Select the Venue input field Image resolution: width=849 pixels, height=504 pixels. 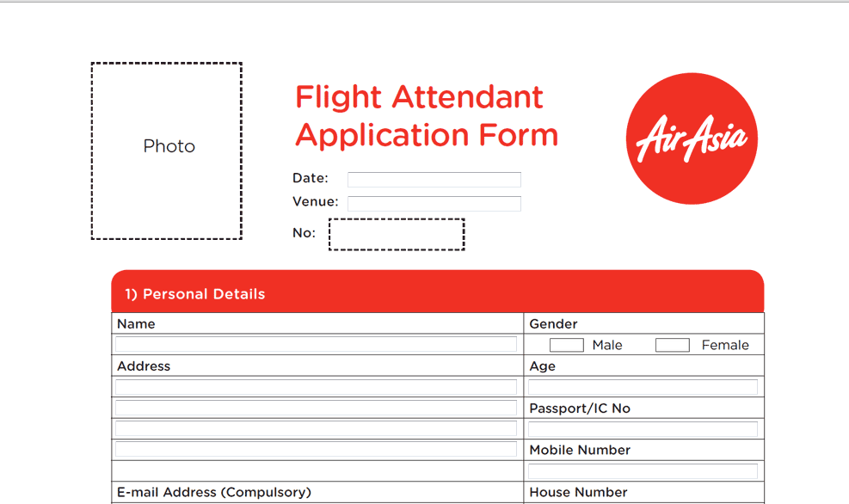pyautogui.click(x=434, y=203)
